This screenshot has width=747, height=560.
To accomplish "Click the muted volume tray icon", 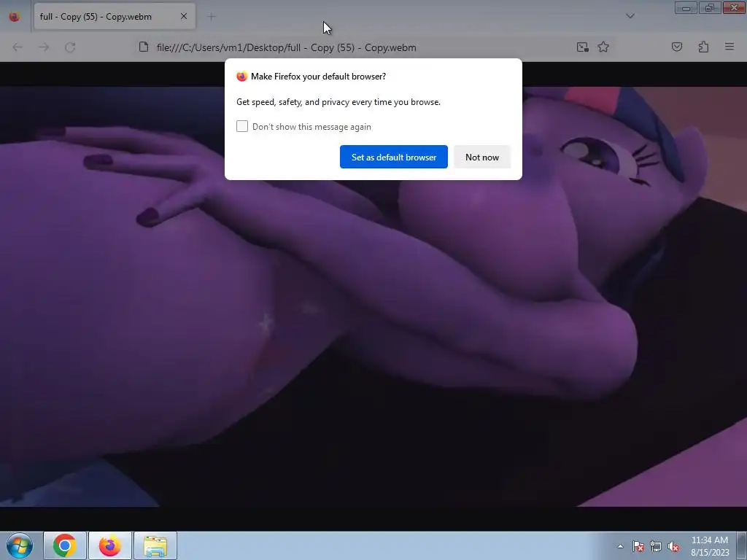I will click(673, 546).
